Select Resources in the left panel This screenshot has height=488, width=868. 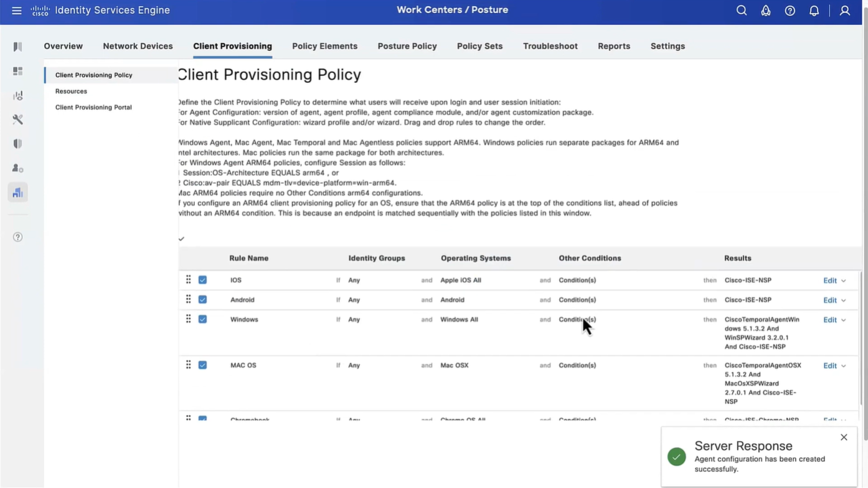coord(71,91)
